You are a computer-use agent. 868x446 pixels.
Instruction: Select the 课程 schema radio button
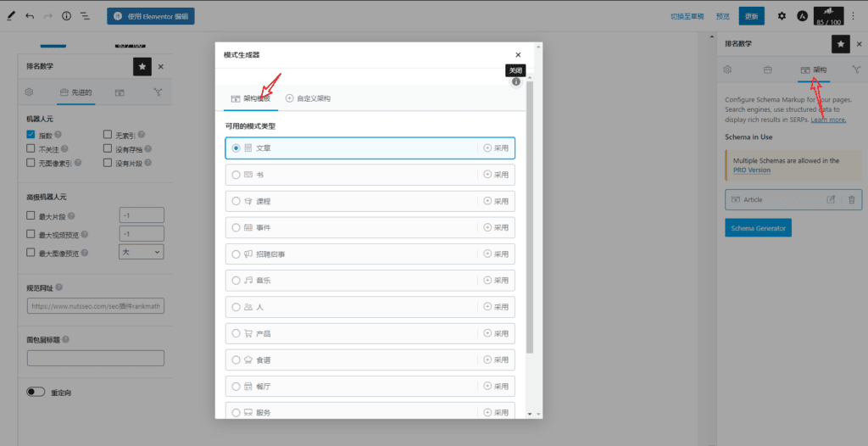[x=236, y=201]
